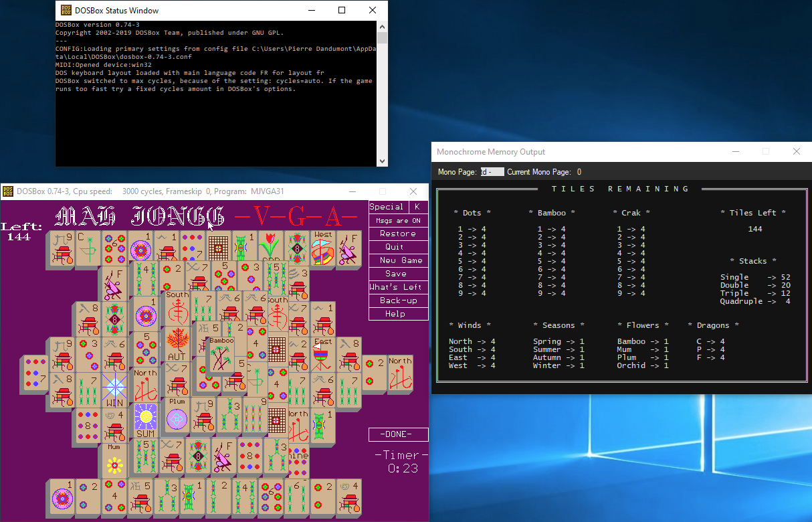Screen dimensions: 812x522
Task: Click the DOSBox icon in the game window title bar
Action: [8, 191]
